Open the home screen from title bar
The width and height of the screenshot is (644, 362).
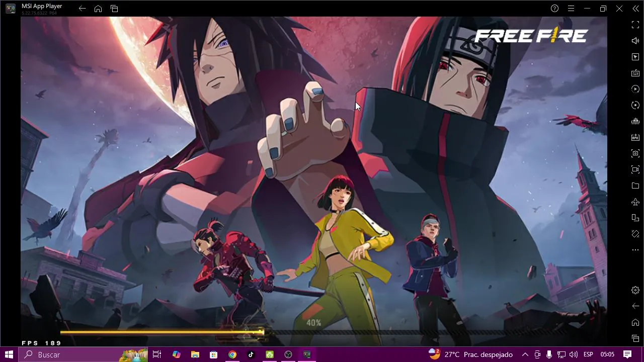click(98, 9)
